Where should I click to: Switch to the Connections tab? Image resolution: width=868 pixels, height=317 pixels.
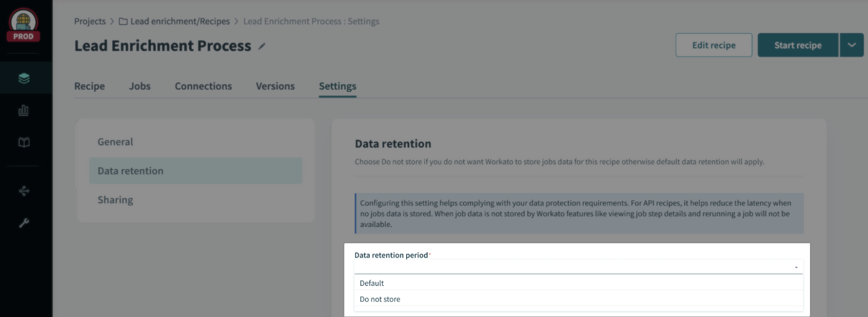pos(203,86)
